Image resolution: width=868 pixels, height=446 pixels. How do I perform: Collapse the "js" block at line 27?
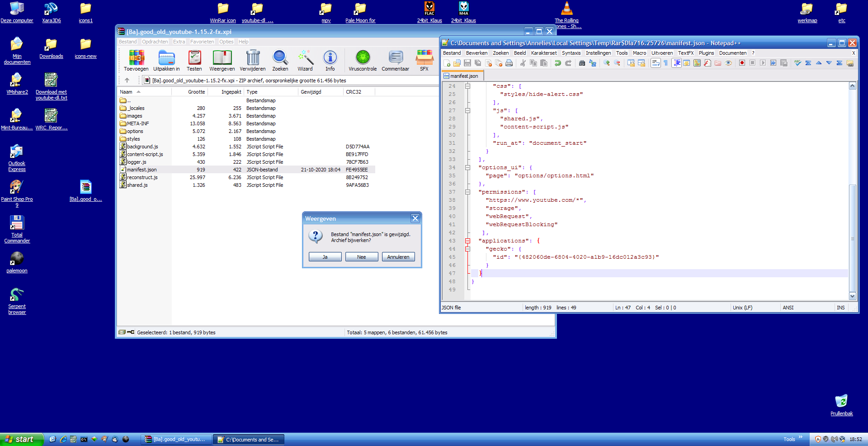click(468, 110)
